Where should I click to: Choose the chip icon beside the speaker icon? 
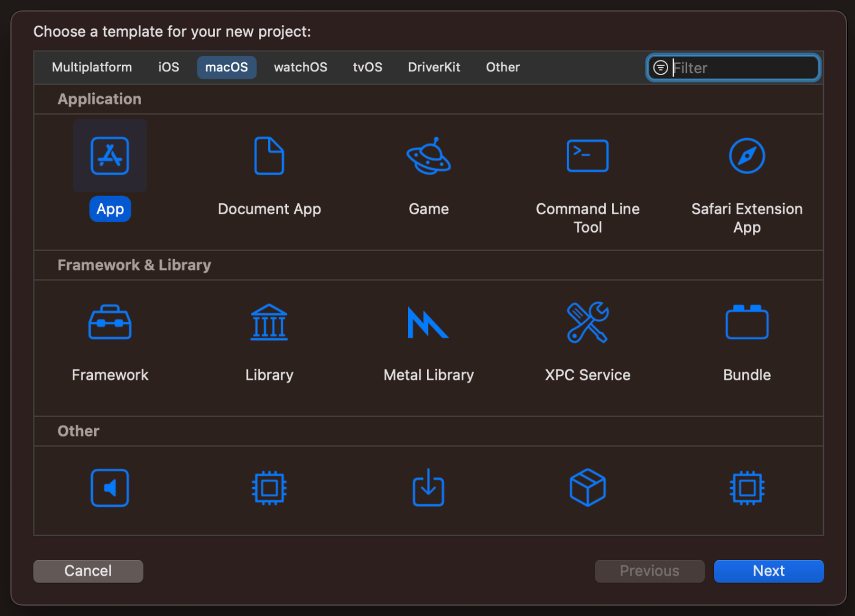tap(269, 488)
